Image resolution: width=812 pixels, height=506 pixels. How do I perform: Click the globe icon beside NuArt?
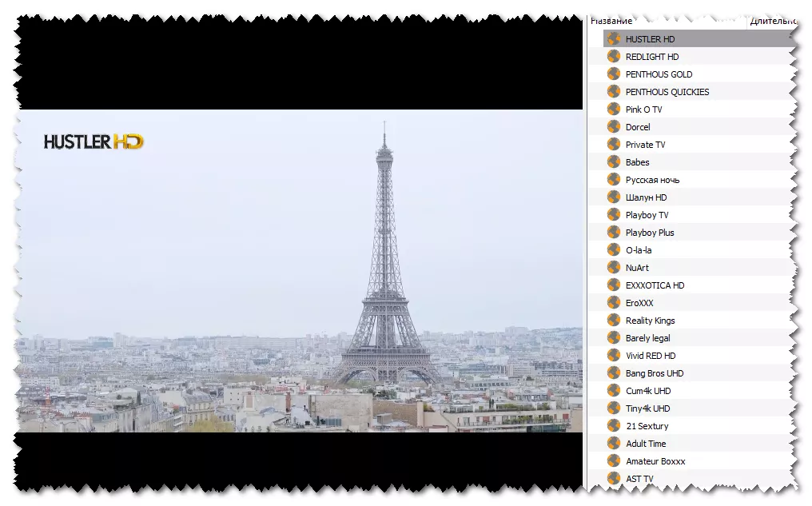[x=614, y=268]
